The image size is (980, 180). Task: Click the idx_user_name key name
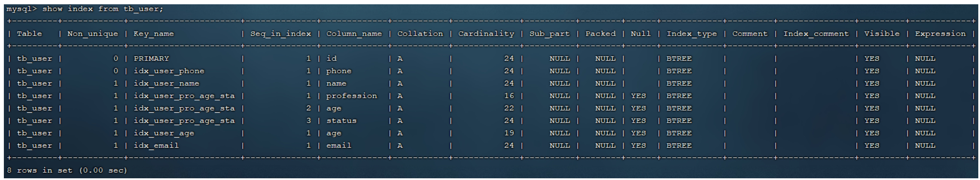[x=166, y=84]
